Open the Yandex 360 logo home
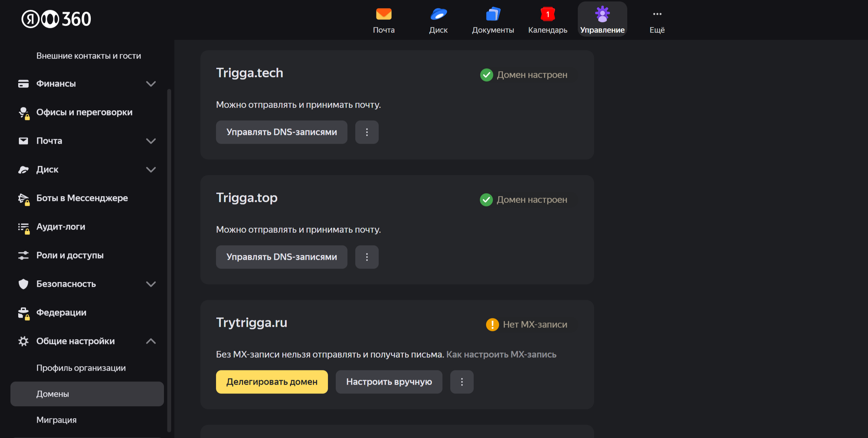 (56, 19)
